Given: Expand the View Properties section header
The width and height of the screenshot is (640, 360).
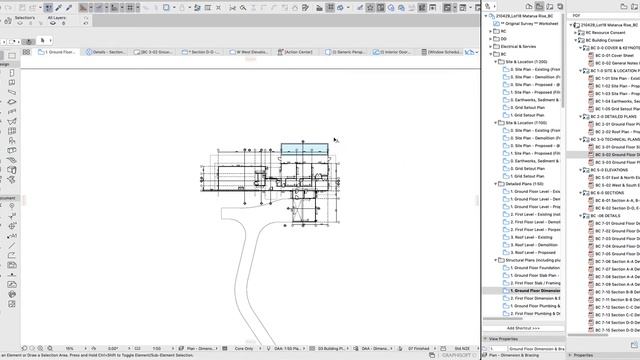Looking at the screenshot, I should point(486,339).
